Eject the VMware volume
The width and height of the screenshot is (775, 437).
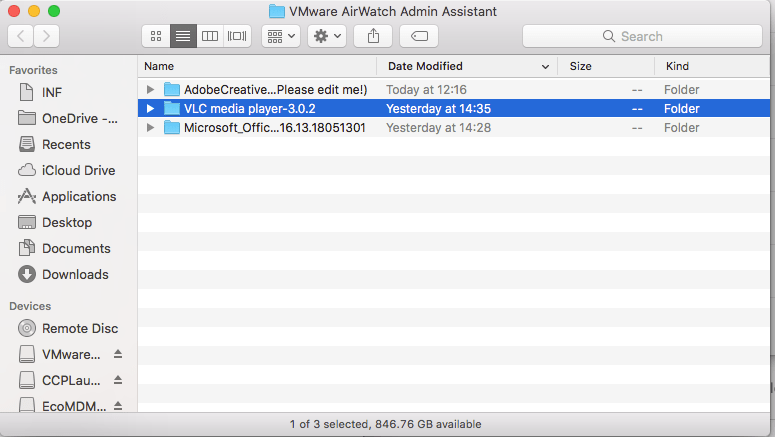pyautogui.click(x=118, y=354)
